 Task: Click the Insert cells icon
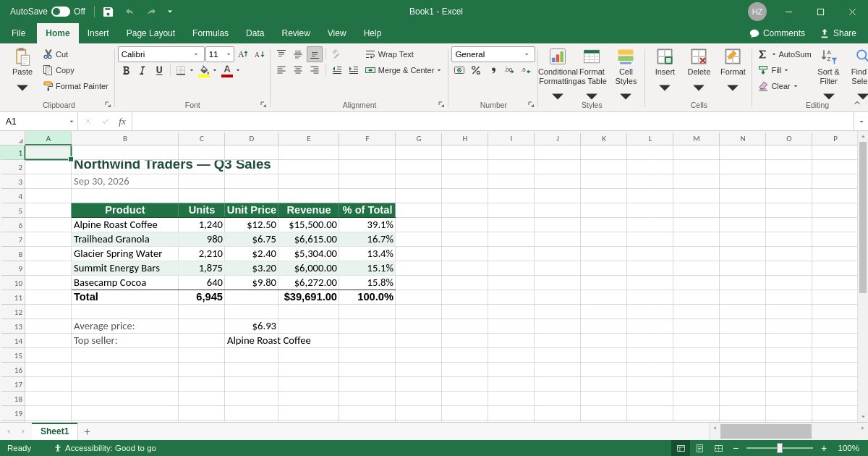click(x=665, y=56)
